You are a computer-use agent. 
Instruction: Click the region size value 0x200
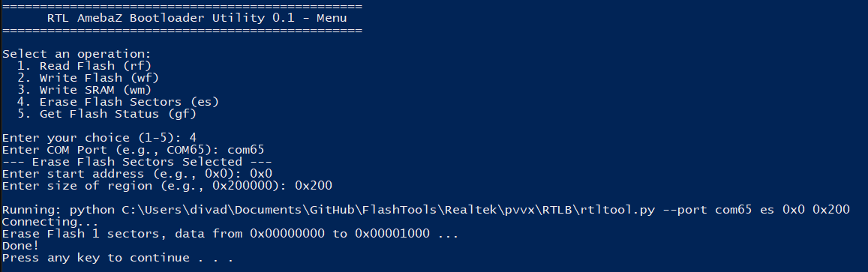click(314, 186)
